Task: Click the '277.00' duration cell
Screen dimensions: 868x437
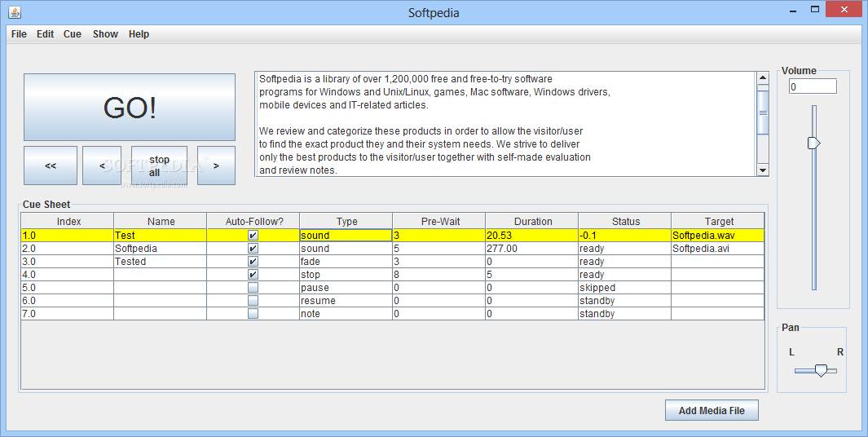Action: pyautogui.click(x=532, y=249)
